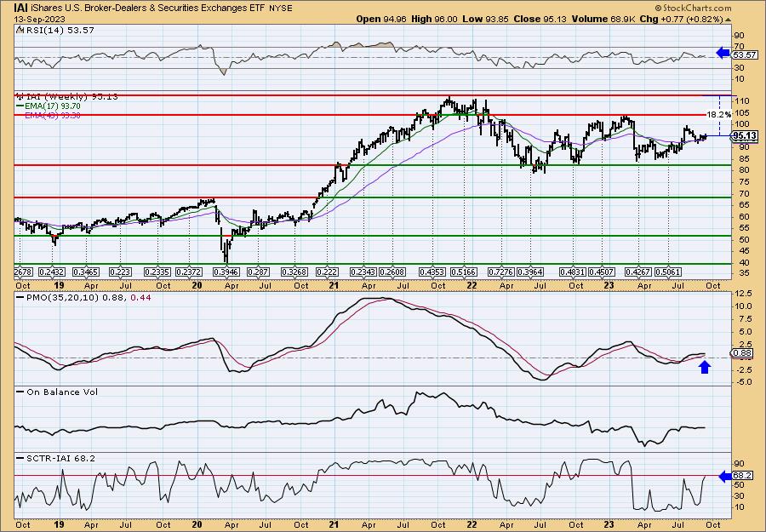Click the 0.2335 dividend marker
Screen dimensions: 766x532
[x=157, y=272]
